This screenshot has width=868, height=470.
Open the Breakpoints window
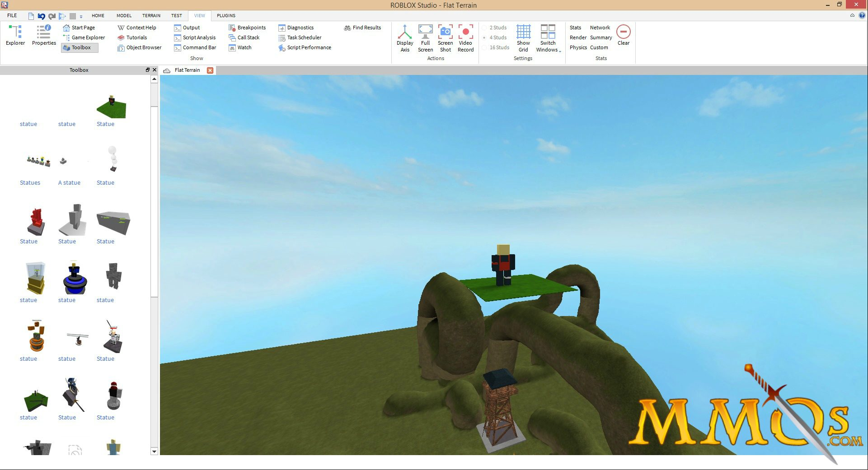pos(247,28)
